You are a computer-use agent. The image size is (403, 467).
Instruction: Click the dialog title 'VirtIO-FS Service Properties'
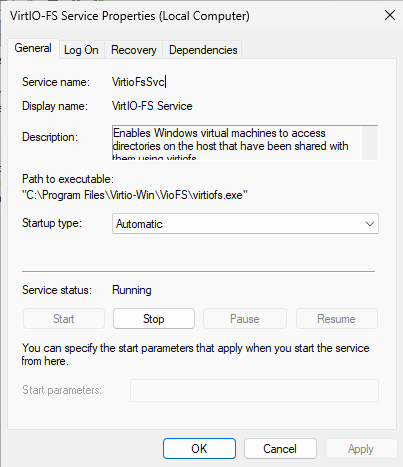[x=130, y=16]
